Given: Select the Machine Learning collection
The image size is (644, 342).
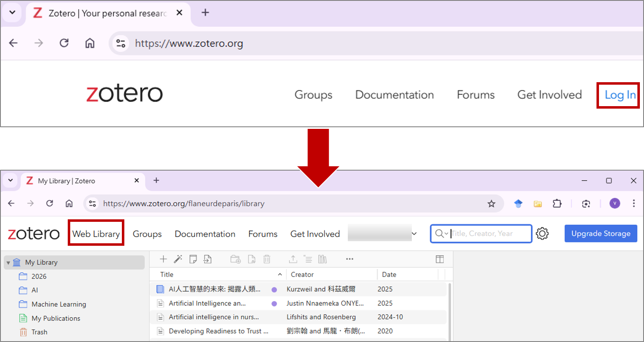Looking at the screenshot, I should click(x=59, y=304).
